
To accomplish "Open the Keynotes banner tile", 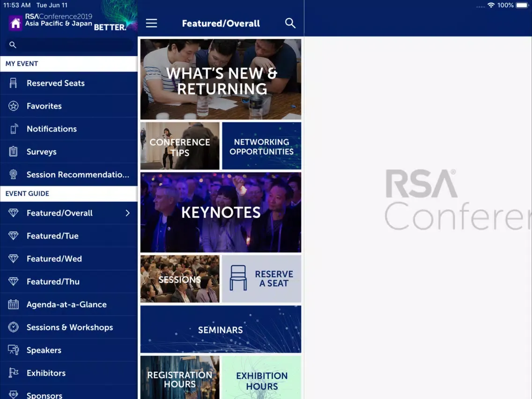I will [221, 213].
